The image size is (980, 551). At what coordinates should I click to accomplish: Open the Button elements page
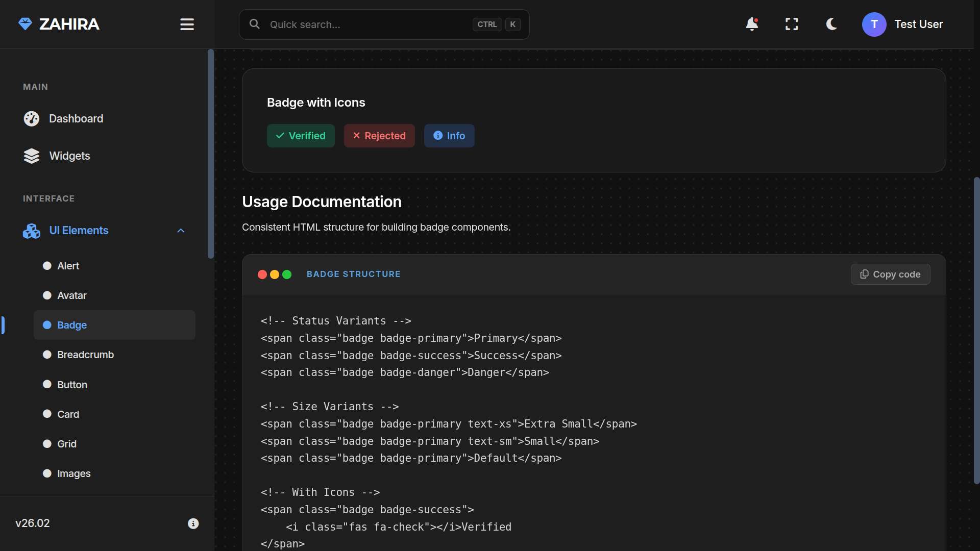[x=72, y=385]
